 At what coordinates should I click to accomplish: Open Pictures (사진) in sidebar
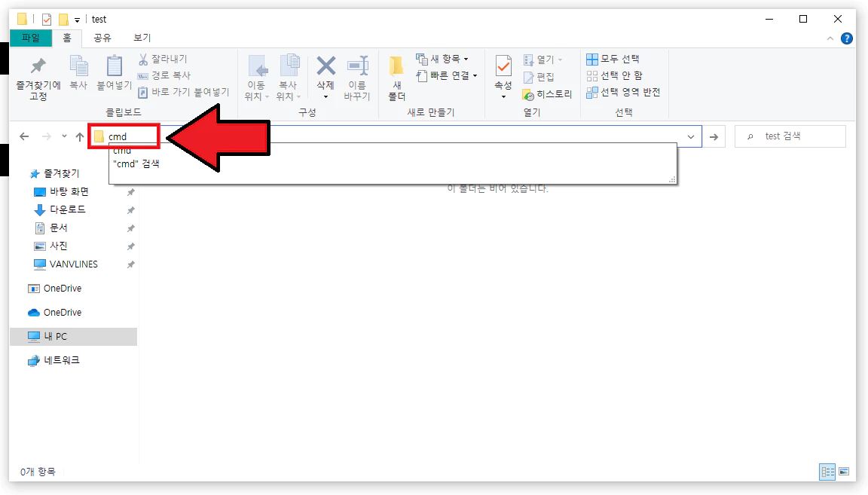pyautogui.click(x=51, y=246)
